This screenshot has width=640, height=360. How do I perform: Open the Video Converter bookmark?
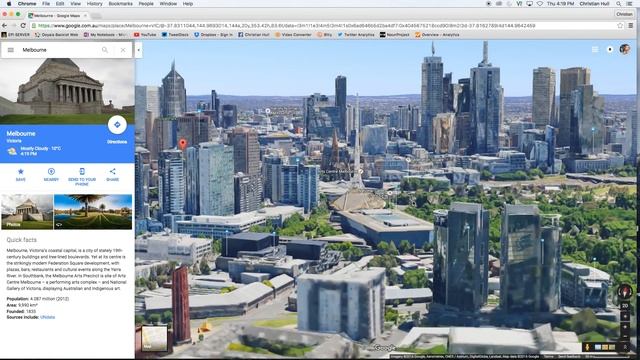[x=293, y=35]
